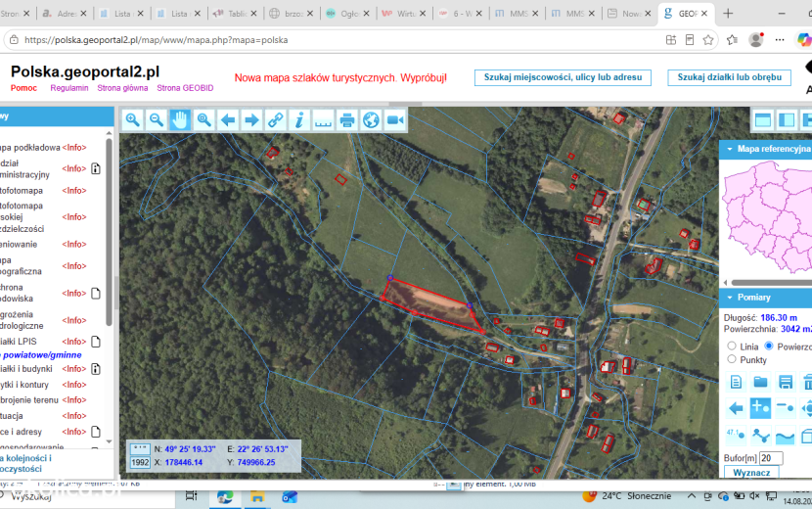812x509 pixels.
Task: Go to the next map view arrow
Action: (x=251, y=120)
